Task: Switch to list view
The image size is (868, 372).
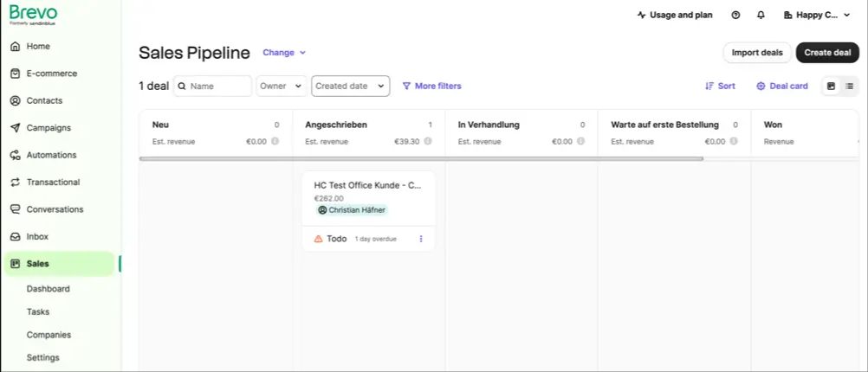Action: pos(849,86)
